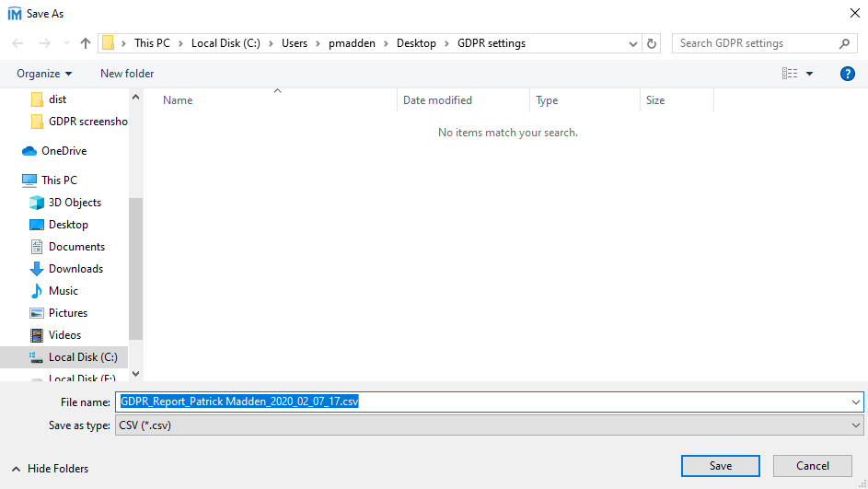Collapse dialog with Hide Folders

point(51,469)
